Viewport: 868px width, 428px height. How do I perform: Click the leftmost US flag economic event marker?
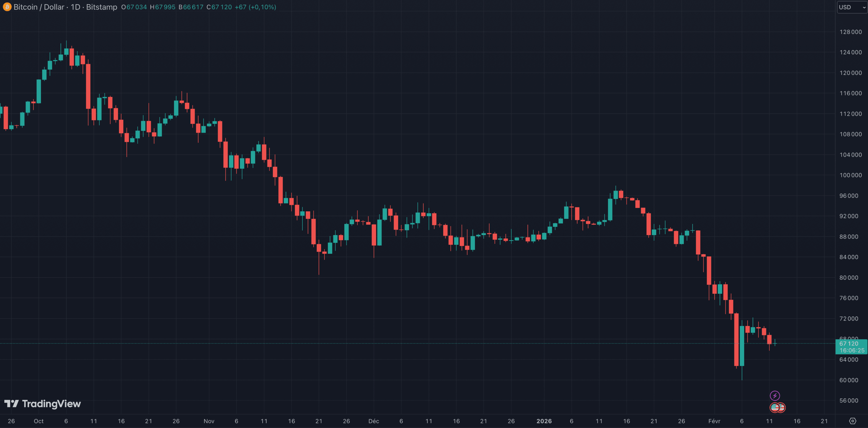(x=774, y=407)
